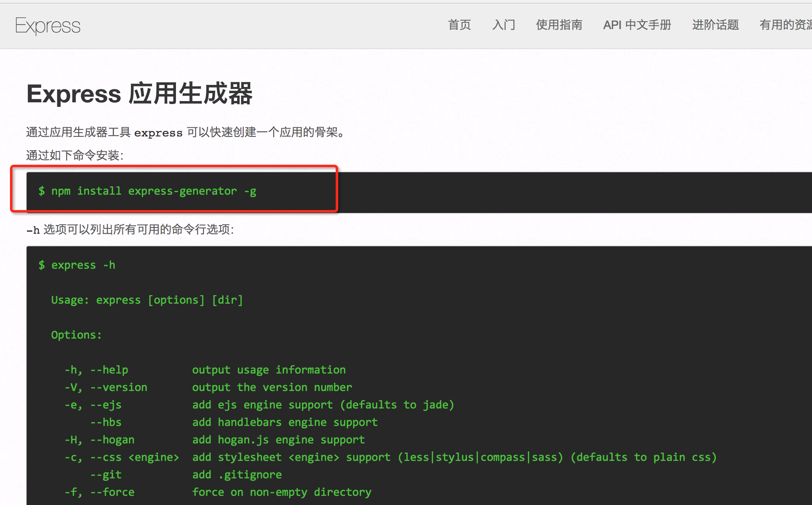812x505 pixels.
Task: Select the '通过如下命令安装:' text line
Action: (75, 156)
